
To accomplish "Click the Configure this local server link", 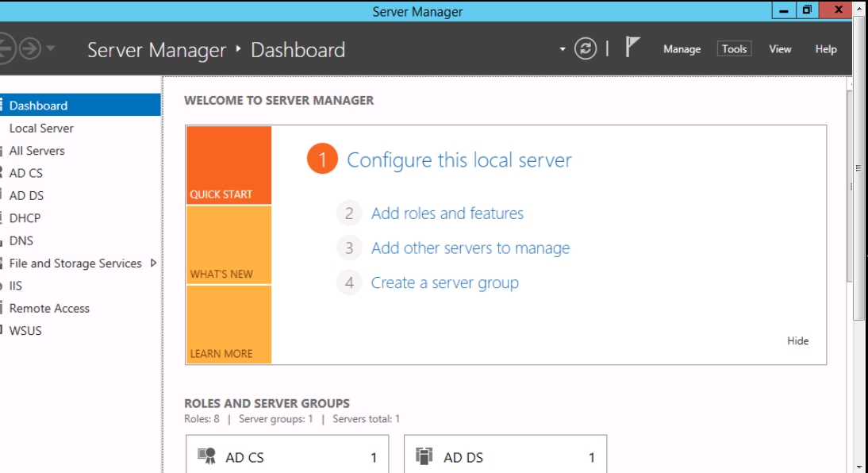I will (459, 160).
